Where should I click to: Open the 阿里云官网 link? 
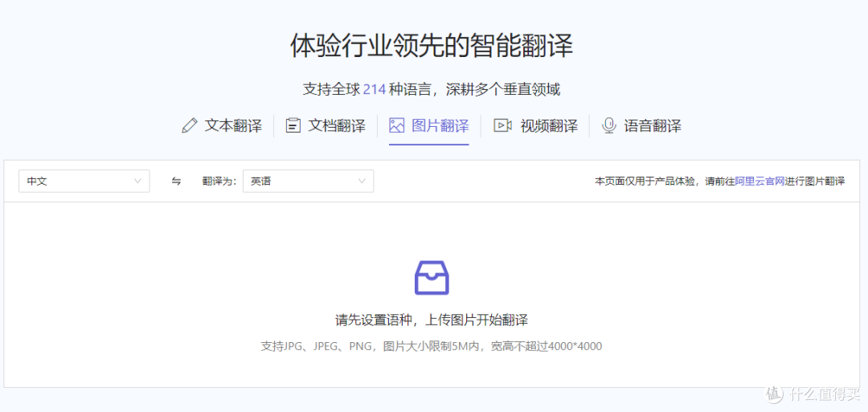click(760, 181)
